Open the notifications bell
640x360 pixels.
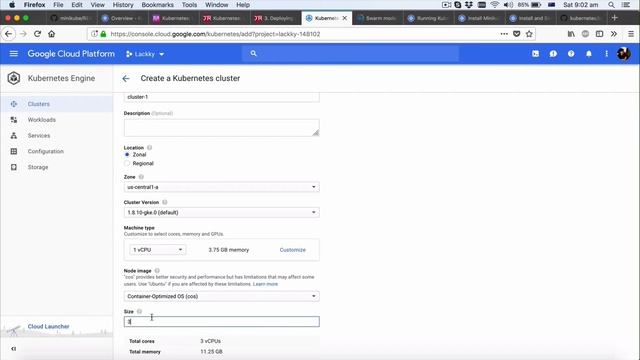click(x=589, y=53)
